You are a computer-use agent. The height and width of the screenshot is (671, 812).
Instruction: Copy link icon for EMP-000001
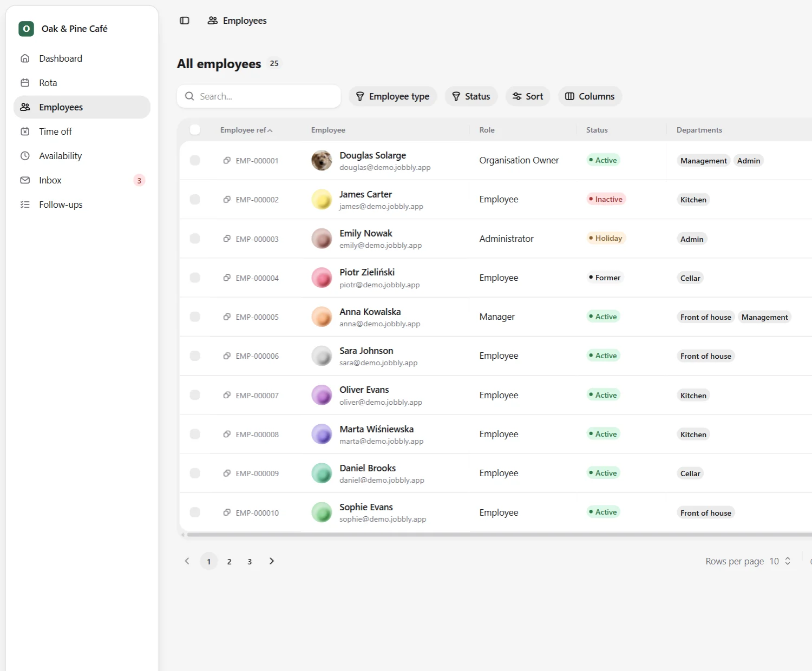[x=227, y=160]
